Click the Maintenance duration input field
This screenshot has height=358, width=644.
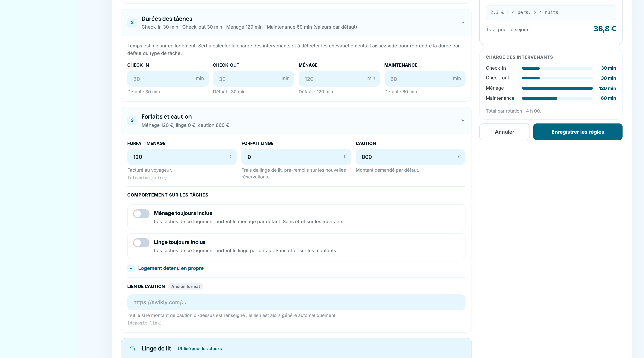click(x=425, y=79)
